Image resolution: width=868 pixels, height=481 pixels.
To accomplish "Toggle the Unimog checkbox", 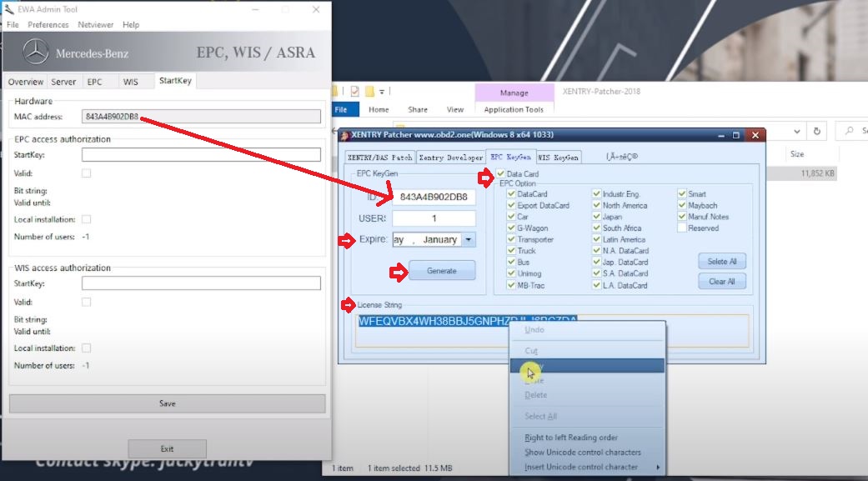I will click(x=511, y=273).
